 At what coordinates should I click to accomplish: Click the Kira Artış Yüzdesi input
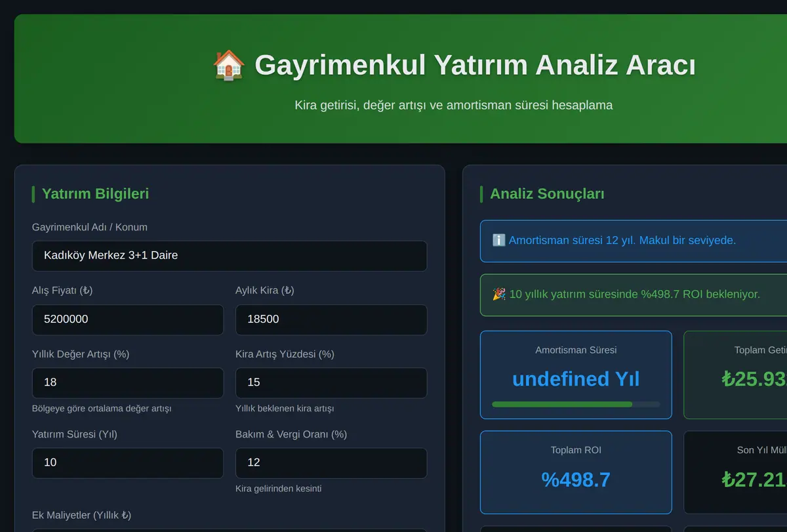[331, 382]
